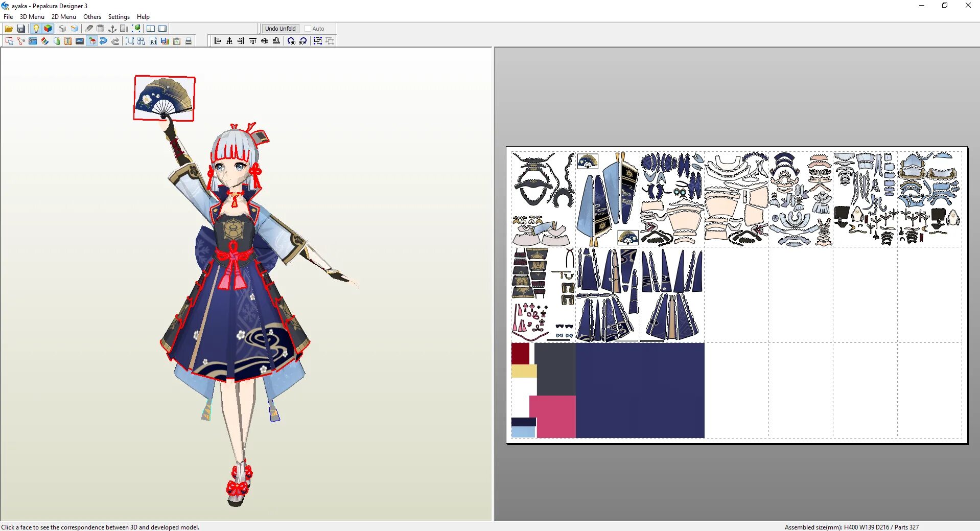Image resolution: width=980 pixels, height=531 pixels.
Task: Open the 3D Menu
Action: click(32, 17)
